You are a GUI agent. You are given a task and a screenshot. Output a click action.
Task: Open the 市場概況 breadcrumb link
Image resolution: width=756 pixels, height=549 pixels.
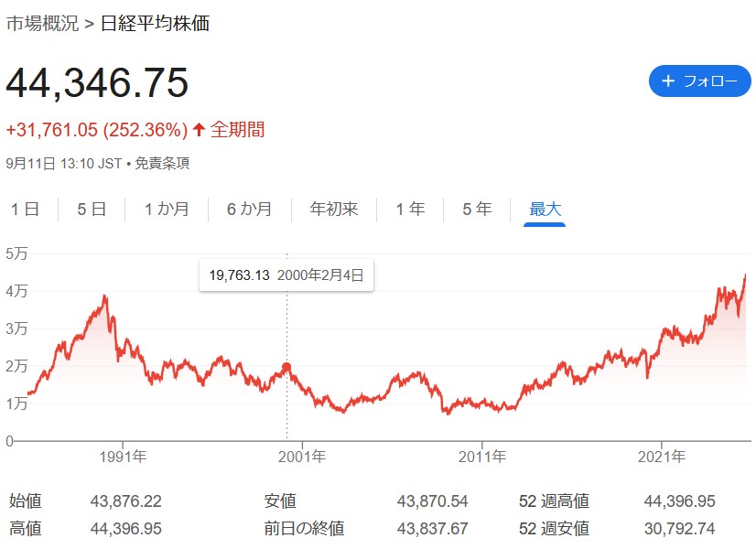[x=42, y=24]
